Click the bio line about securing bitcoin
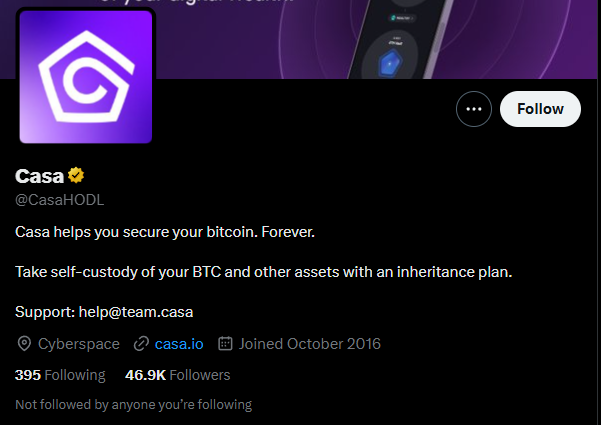The image size is (601, 425). (165, 232)
